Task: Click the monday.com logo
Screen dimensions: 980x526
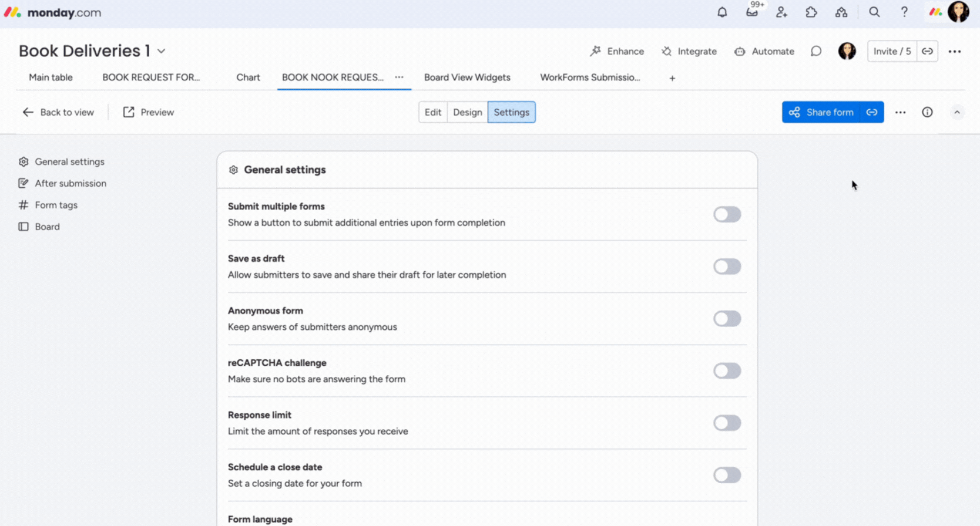Action: (x=53, y=12)
